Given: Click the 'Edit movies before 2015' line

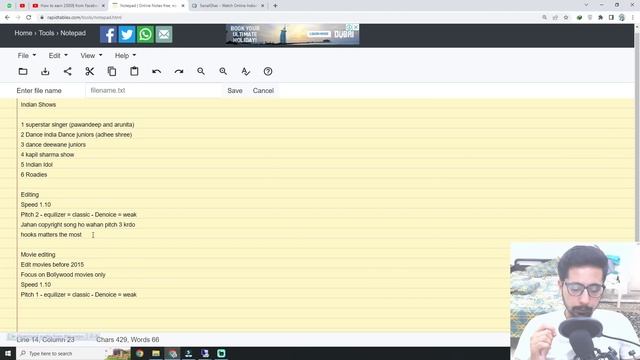Looking at the screenshot, I should click(52, 264).
